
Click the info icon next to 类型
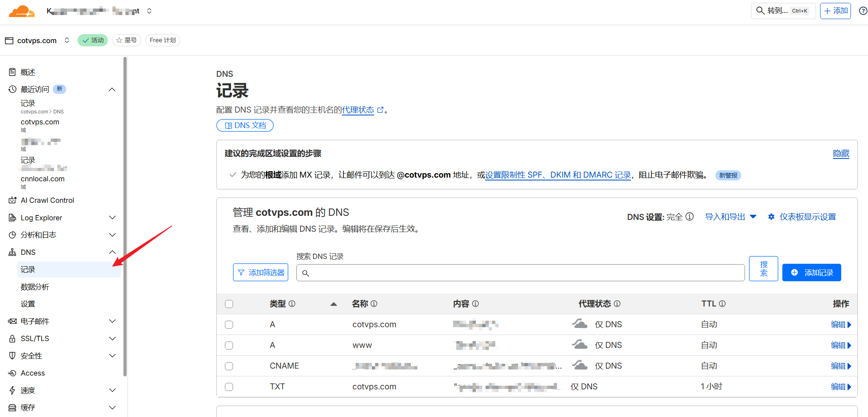(292, 304)
